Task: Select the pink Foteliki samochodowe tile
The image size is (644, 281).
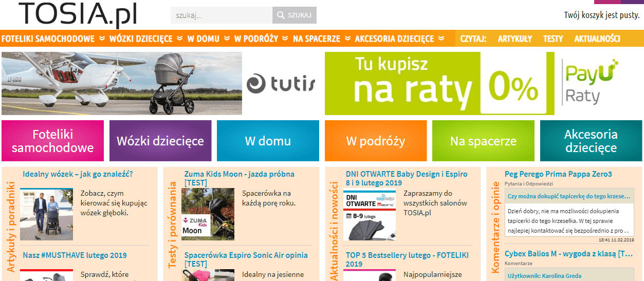Action: [52, 141]
